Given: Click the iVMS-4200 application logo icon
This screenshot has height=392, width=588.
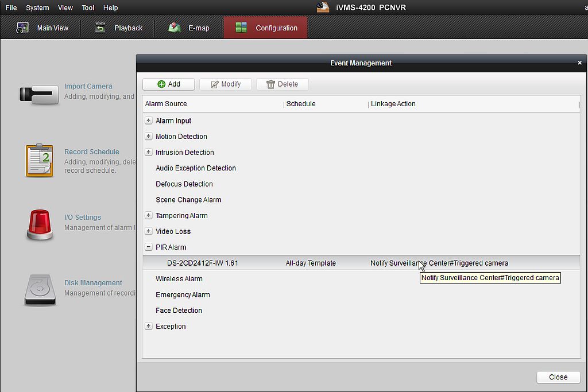Looking at the screenshot, I should pos(323,7).
